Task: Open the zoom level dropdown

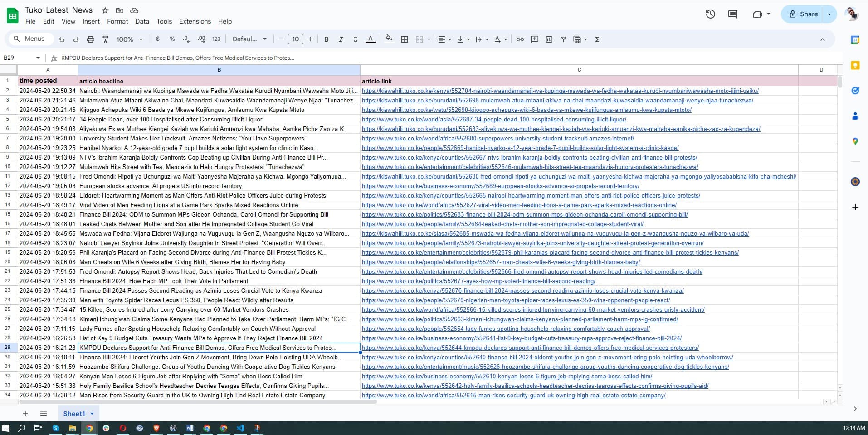Action: pyautogui.click(x=128, y=39)
